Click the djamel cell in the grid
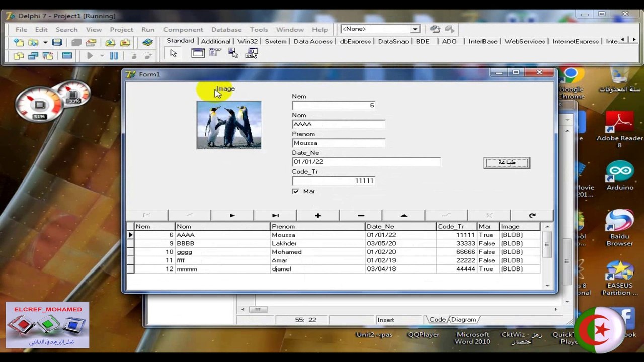This screenshot has width=644, height=362. pos(317,269)
